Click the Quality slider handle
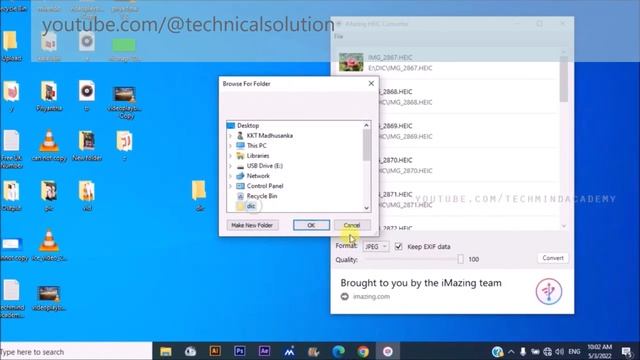Screen dimensions: 640x360 (460, 259)
